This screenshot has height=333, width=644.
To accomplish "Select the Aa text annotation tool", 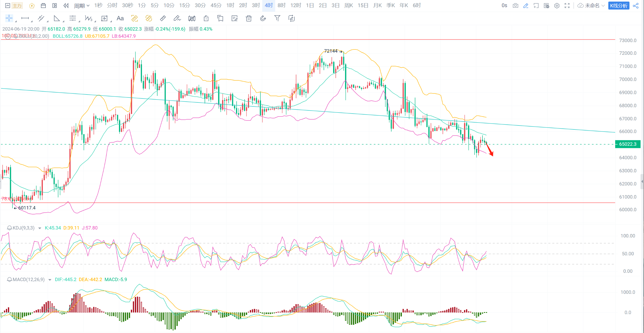I will 120,18.
